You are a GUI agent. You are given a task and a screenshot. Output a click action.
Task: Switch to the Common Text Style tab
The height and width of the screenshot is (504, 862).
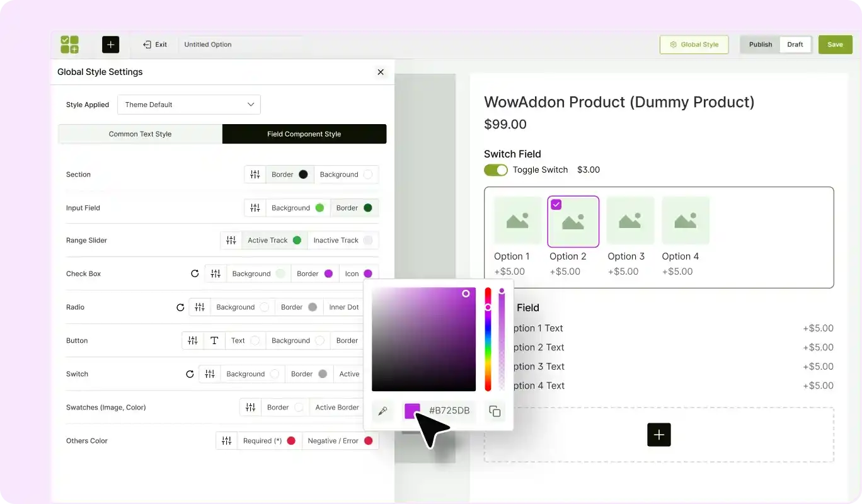click(x=139, y=134)
